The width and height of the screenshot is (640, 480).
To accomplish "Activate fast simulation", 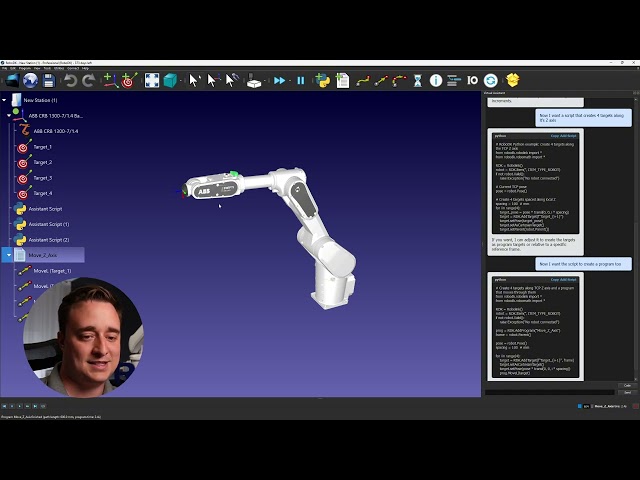I will tap(280, 80).
